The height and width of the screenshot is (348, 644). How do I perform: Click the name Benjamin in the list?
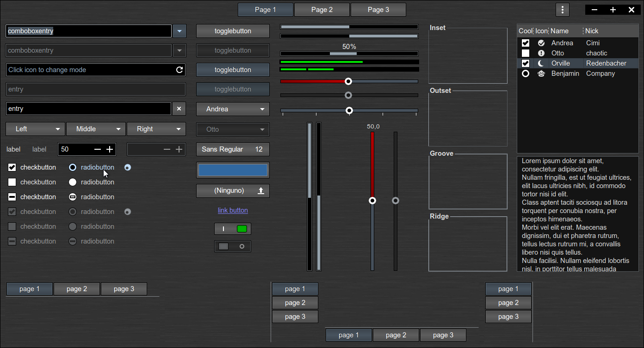[565, 73]
